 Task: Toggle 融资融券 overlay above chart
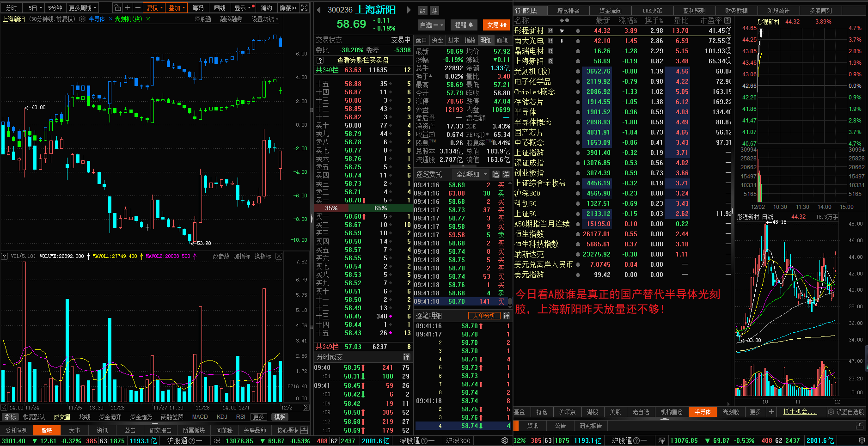(x=231, y=19)
